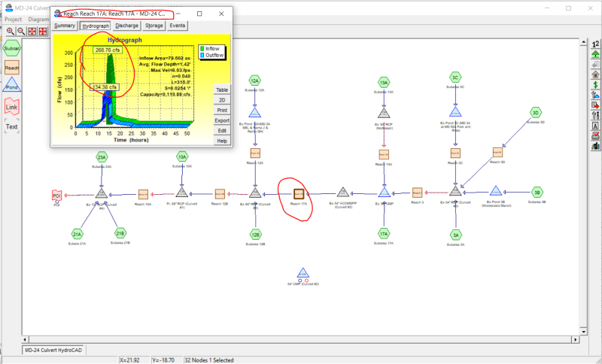Switch to the Events tab
The height and width of the screenshot is (364, 602).
pos(178,26)
